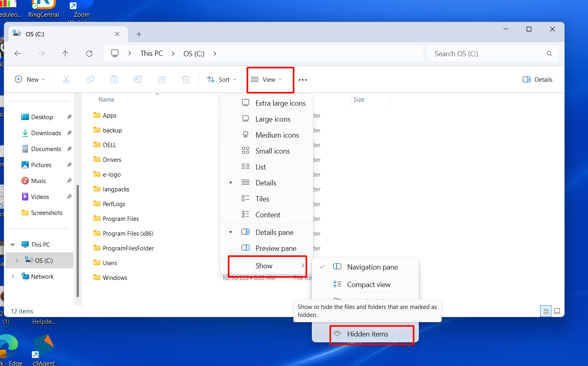Click the Delete icon
The width and height of the screenshot is (588, 366).
point(186,79)
